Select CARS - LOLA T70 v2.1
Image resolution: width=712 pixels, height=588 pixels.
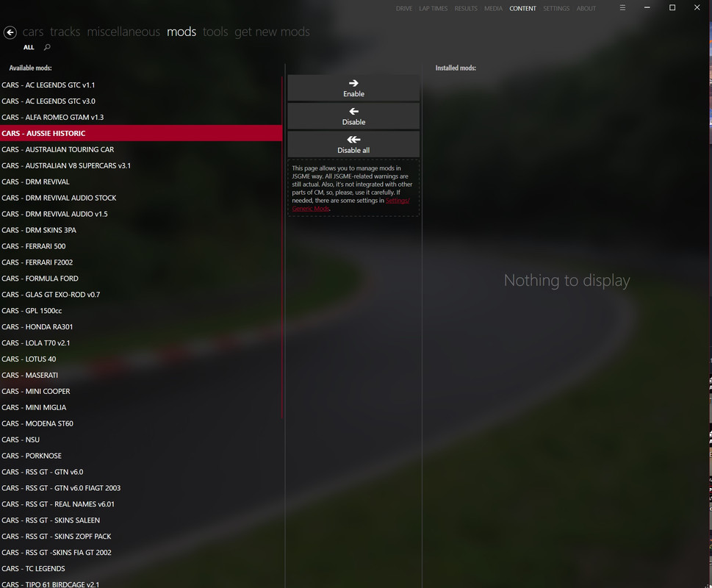141,343
